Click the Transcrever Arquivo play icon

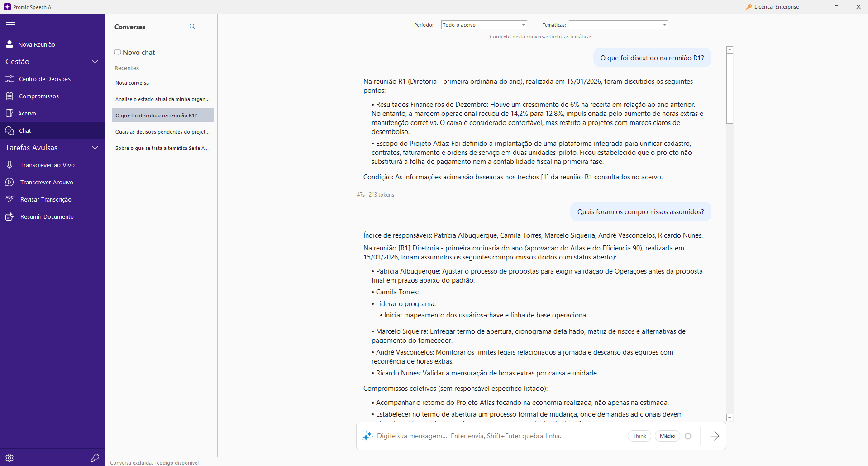[x=10, y=182]
